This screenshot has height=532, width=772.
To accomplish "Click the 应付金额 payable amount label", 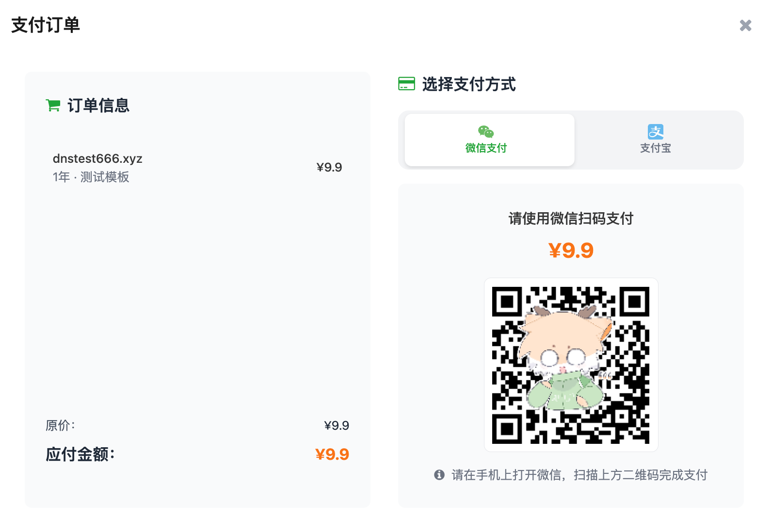I will tap(79, 454).
